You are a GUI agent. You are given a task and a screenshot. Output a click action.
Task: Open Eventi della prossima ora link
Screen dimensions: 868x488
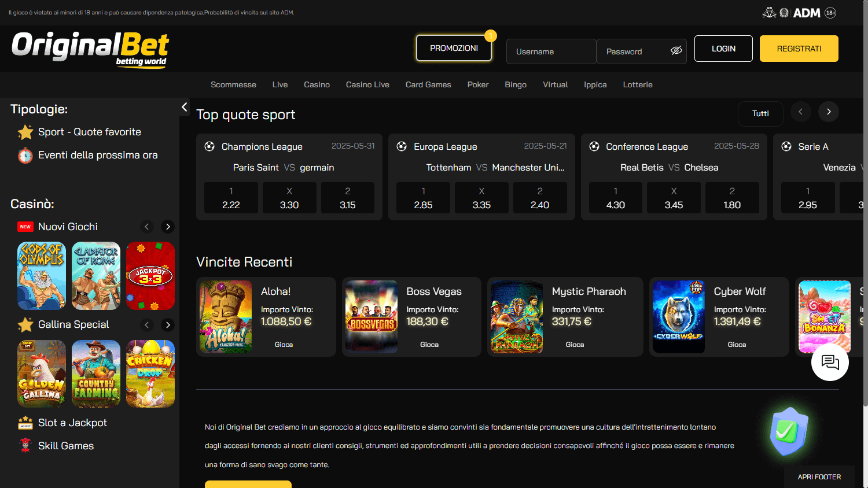(98, 155)
